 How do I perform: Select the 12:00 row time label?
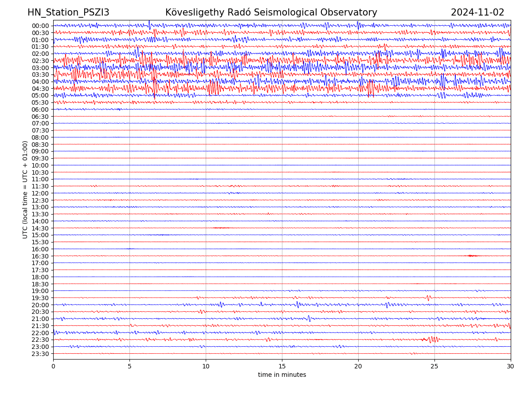pos(40,193)
